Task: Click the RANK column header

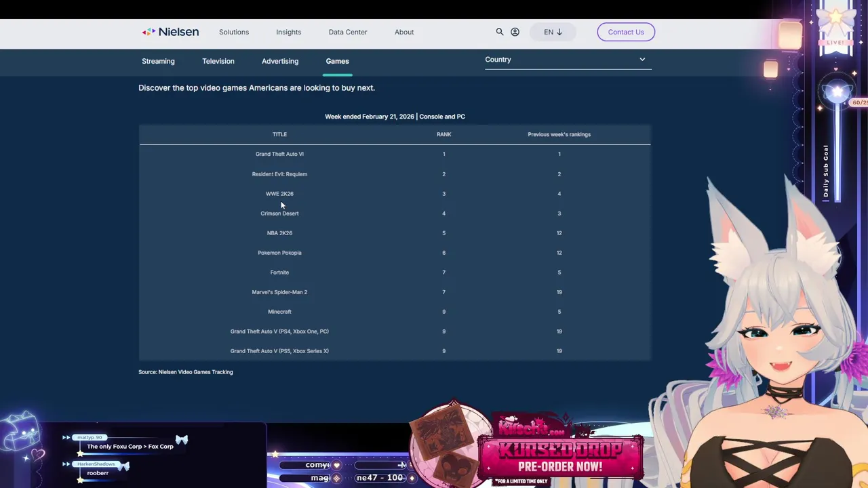Action: [444, 134]
